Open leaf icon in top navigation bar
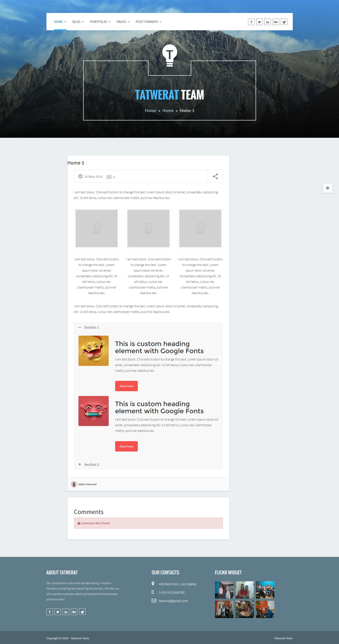This screenshot has width=339, height=644. point(284,22)
